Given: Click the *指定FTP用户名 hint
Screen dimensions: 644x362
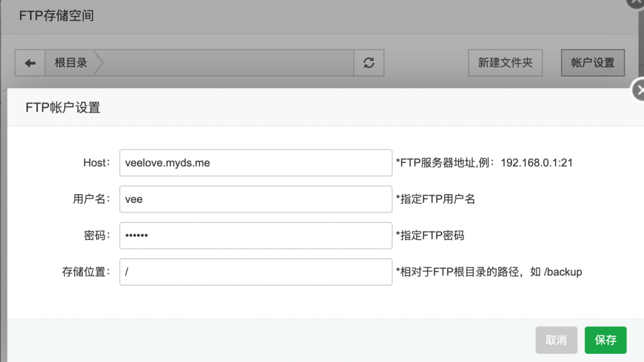Looking at the screenshot, I should [x=435, y=199].
